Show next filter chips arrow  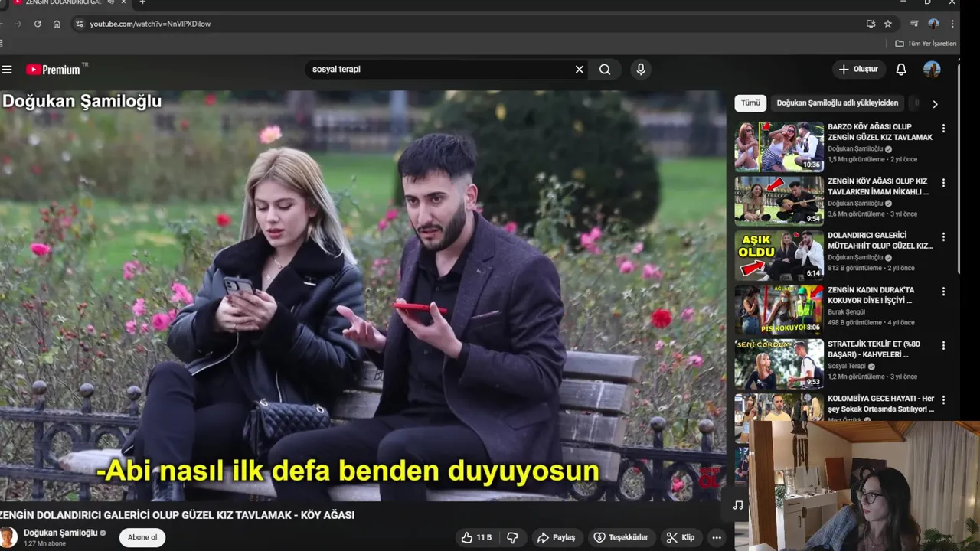935,104
